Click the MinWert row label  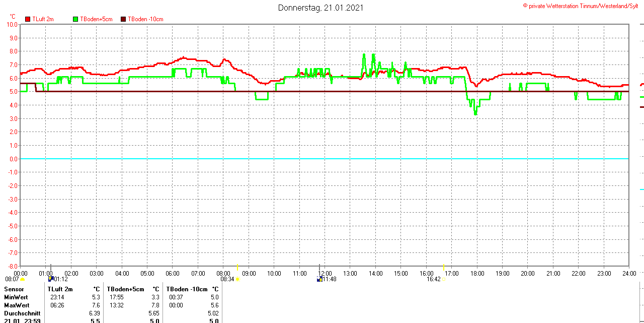tap(16, 297)
